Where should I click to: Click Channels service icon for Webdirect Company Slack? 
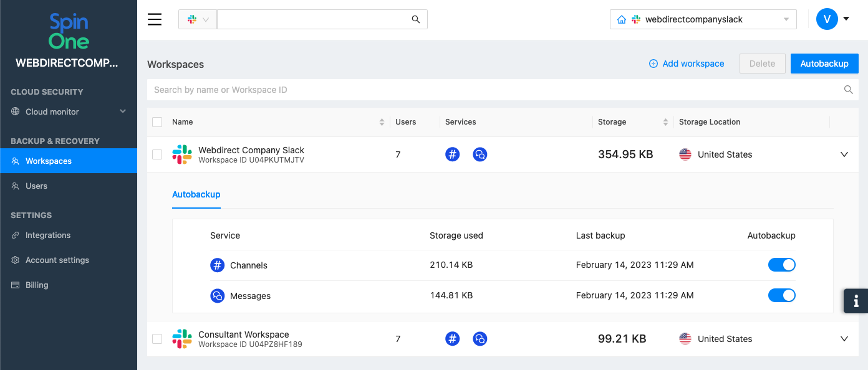[453, 154]
